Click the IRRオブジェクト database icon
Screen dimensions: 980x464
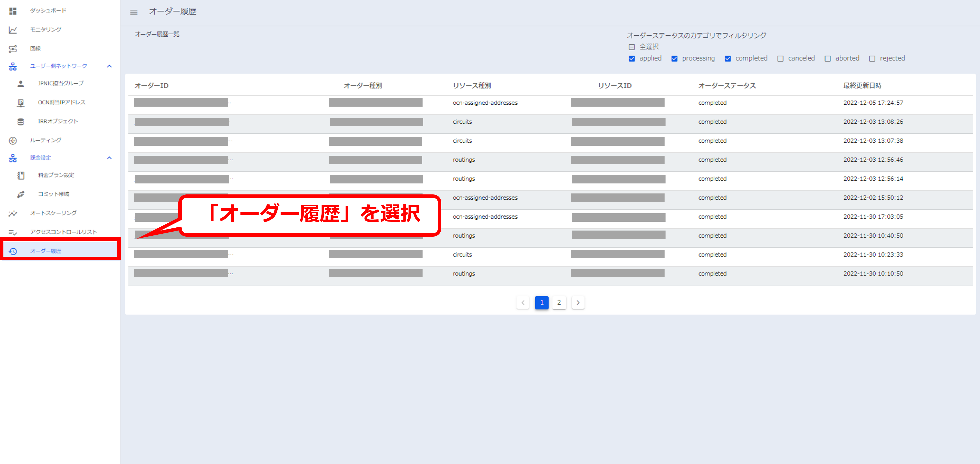click(20, 122)
